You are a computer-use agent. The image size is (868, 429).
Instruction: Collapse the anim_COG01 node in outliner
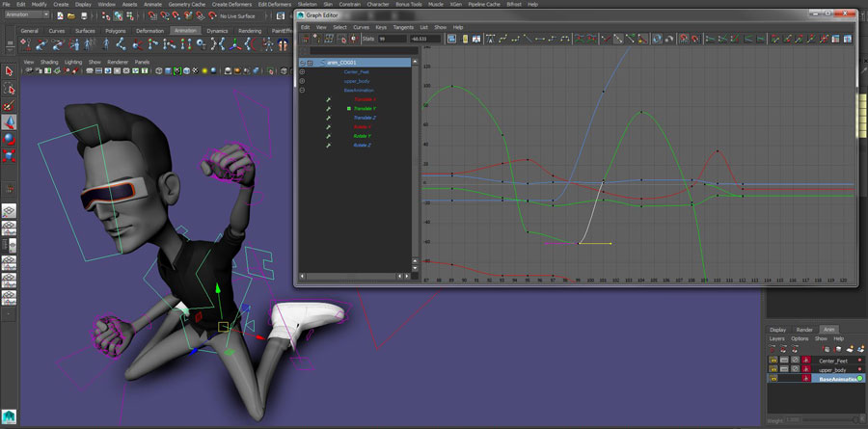pos(302,63)
